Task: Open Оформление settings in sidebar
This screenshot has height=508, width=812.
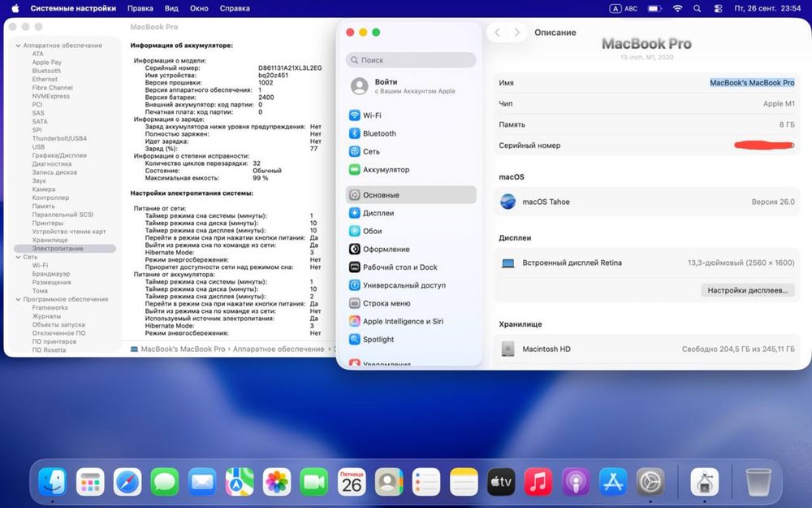Action: (411, 250)
